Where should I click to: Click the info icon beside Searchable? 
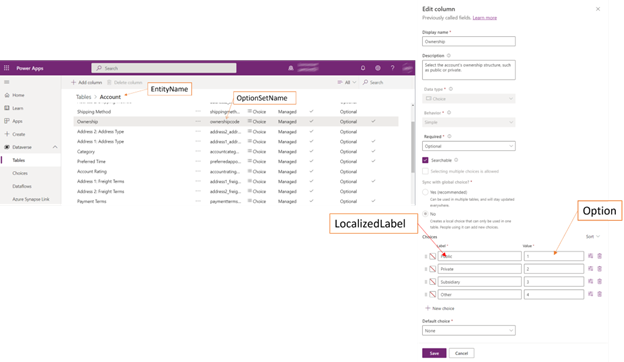[x=456, y=160]
